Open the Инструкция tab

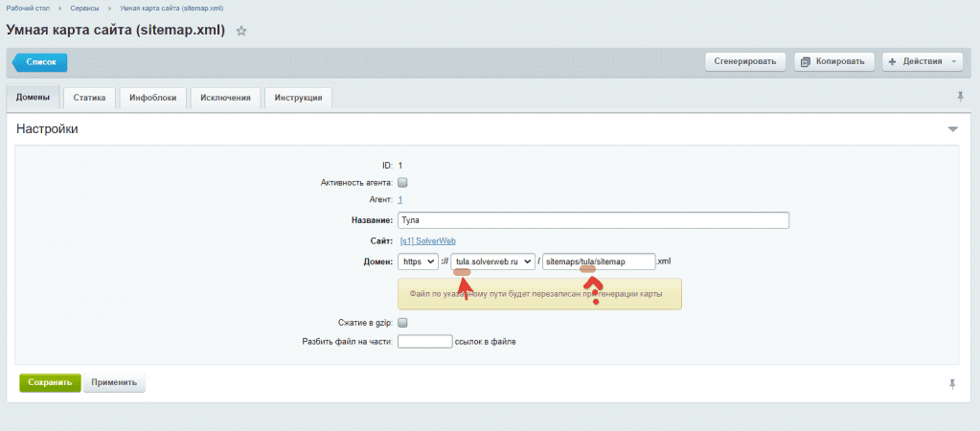click(298, 98)
